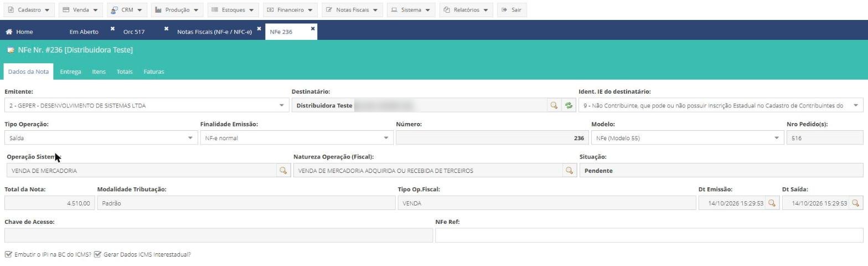The width and height of the screenshot is (868, 266).
Task: Close the Notas Fiscais (NF-e / NFC-e) tab
Action: (x=259, y=28)
